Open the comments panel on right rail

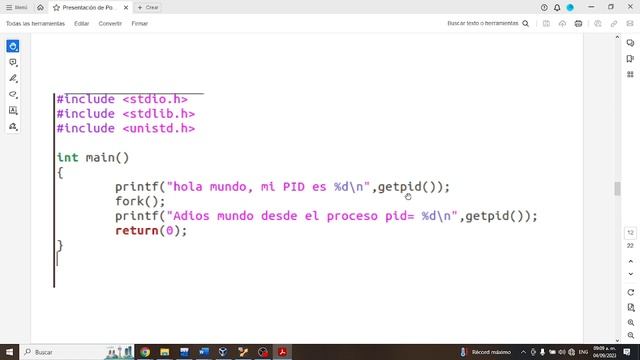click(630, 43)
